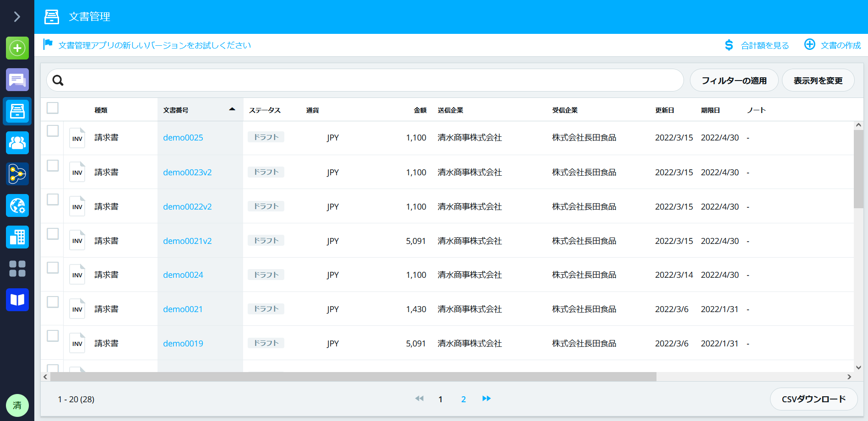The image size is (868, 421).
Task: Select page 2 in pagination
Action: [463, 399]
